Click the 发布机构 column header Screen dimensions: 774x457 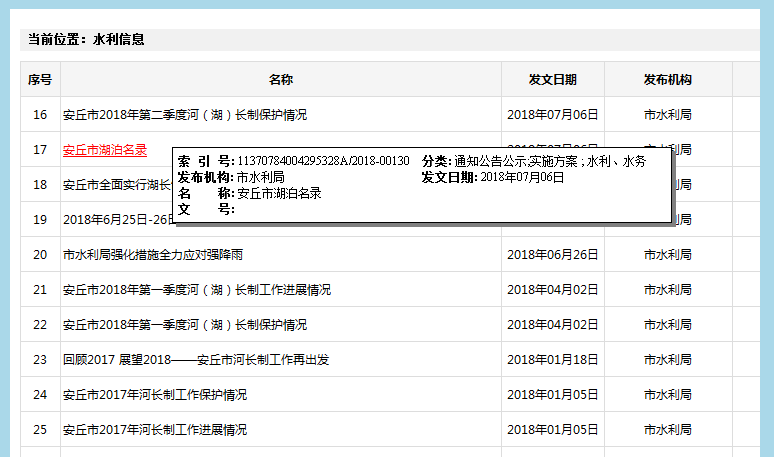668,79
